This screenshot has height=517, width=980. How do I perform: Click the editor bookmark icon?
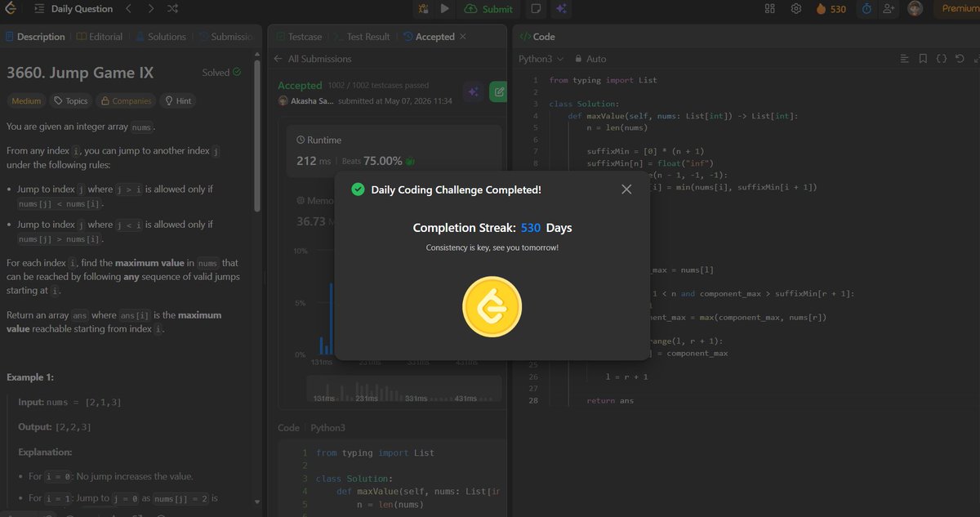(x=923, y=59)
